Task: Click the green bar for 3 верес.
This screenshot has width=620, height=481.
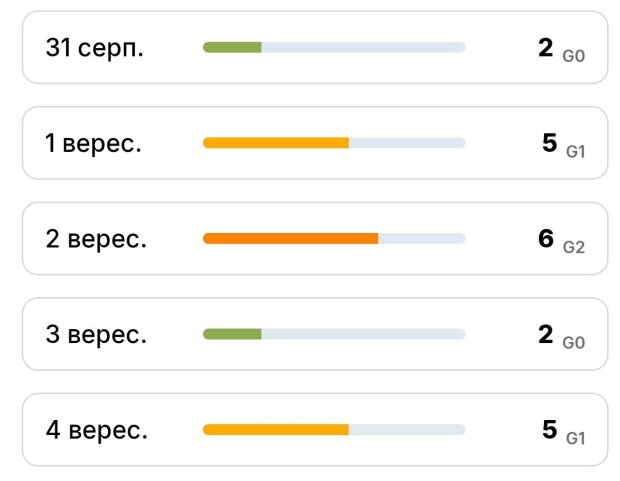Action: pyautogui.click(x=232, y=334)
